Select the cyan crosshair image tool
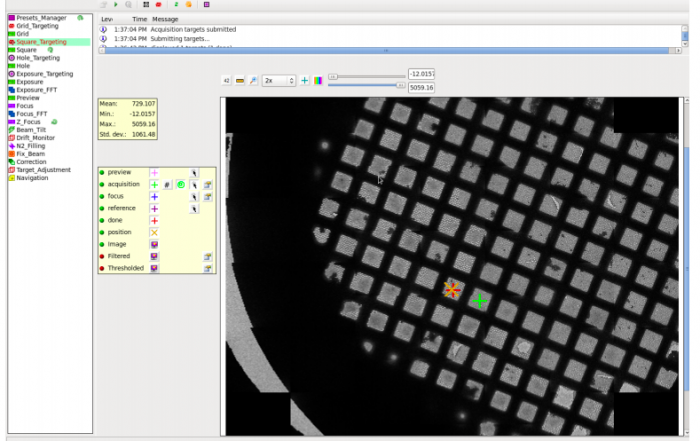Image resolution: width=700 pixels, height=441 pixels. pyautogui.click(x=304, y=81)
